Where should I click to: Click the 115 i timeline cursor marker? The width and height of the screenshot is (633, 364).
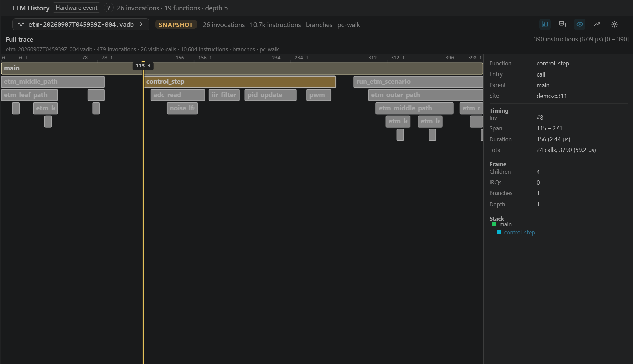click(143, 66)
